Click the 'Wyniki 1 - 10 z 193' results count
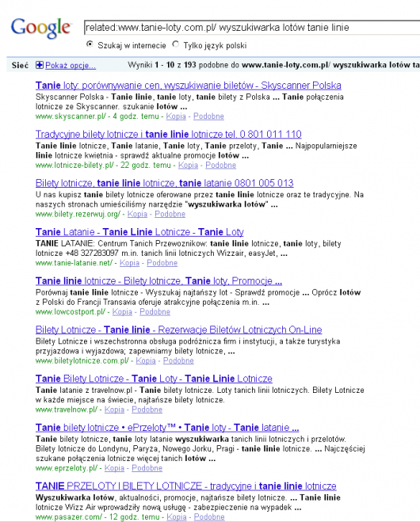420x522 pixels. (162, 65)
